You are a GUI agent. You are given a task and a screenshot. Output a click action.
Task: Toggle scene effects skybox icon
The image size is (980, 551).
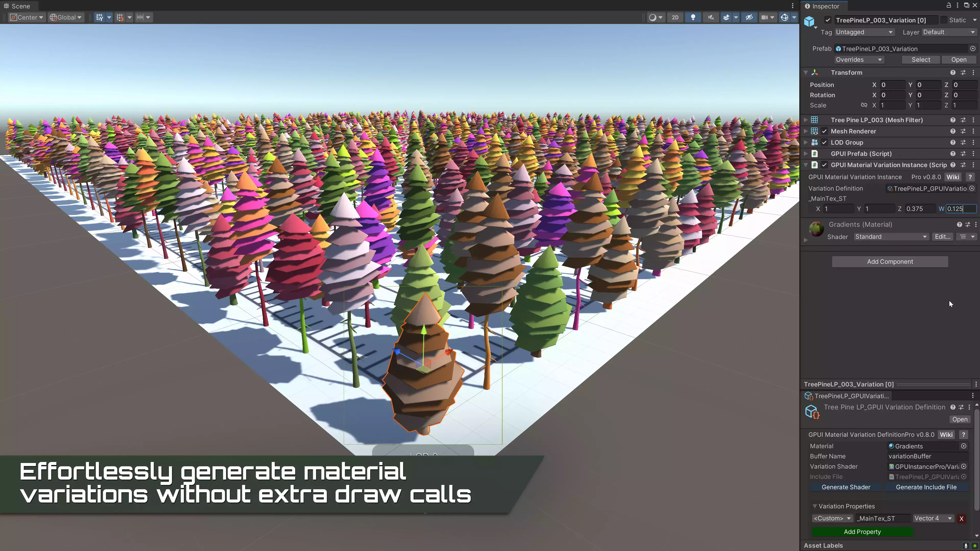click(x=726, y=18)
